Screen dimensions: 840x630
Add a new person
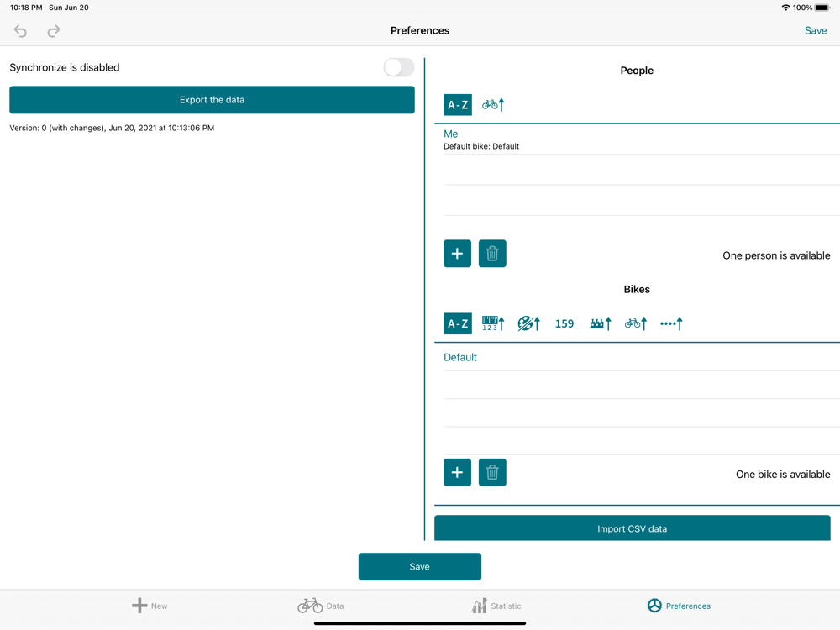(x=457, y=254)
